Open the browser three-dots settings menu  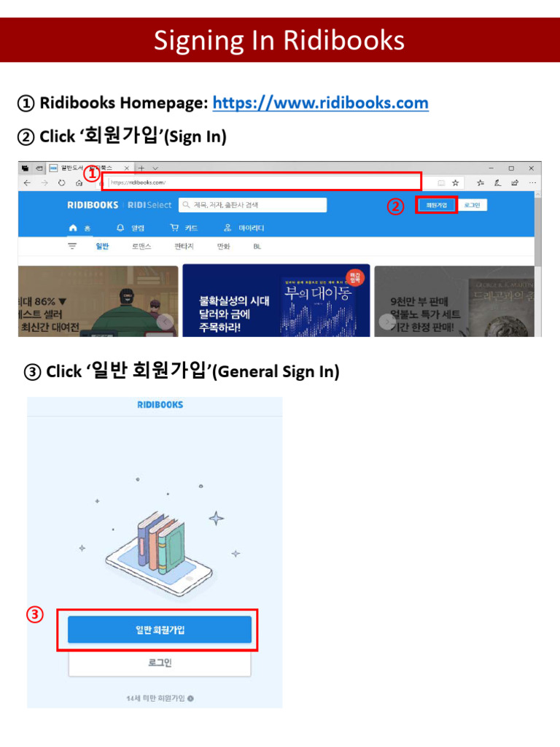pos(532,183)
